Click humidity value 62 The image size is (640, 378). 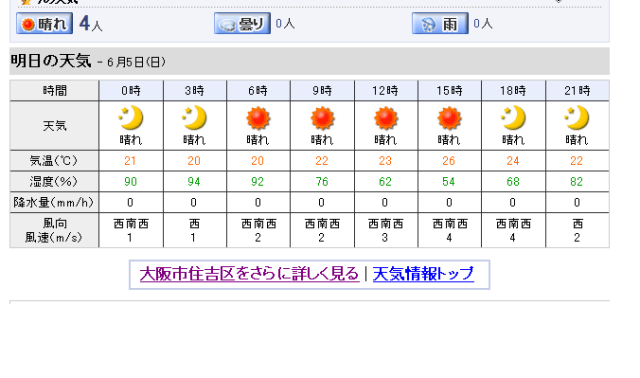tap(385, 182)
